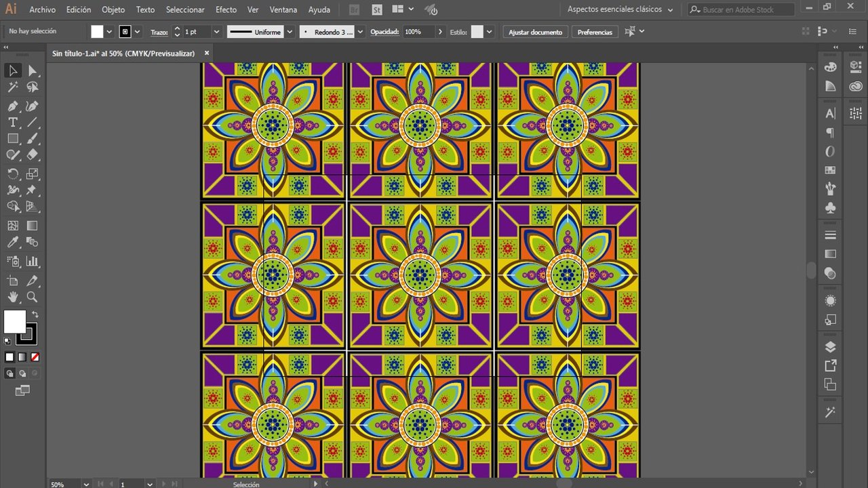This screenshot has width=868, height=488.
Task: Activate the Slice tool
Action: coord(32,281)
